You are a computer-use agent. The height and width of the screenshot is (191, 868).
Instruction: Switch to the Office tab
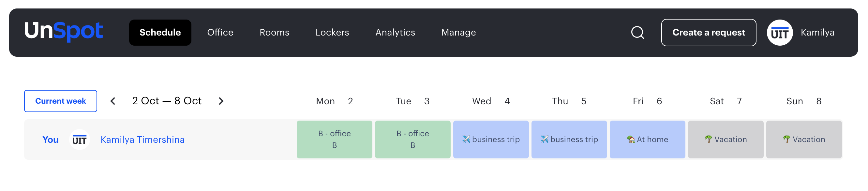tap(220, 33)
